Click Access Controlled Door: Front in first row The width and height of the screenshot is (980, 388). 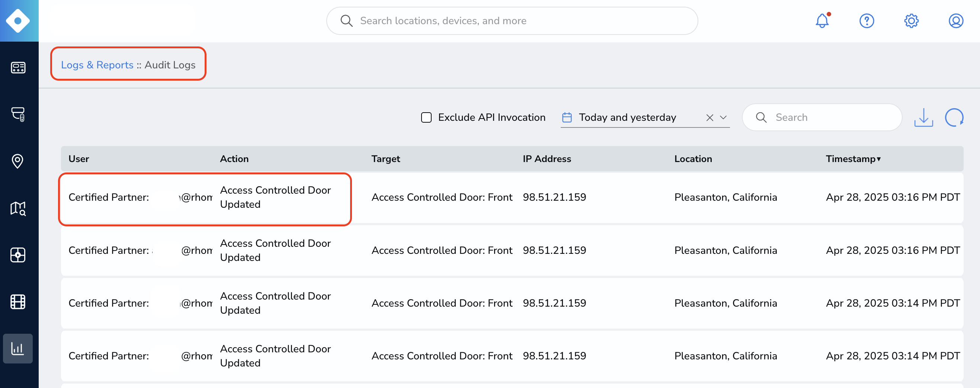[442, 197]
